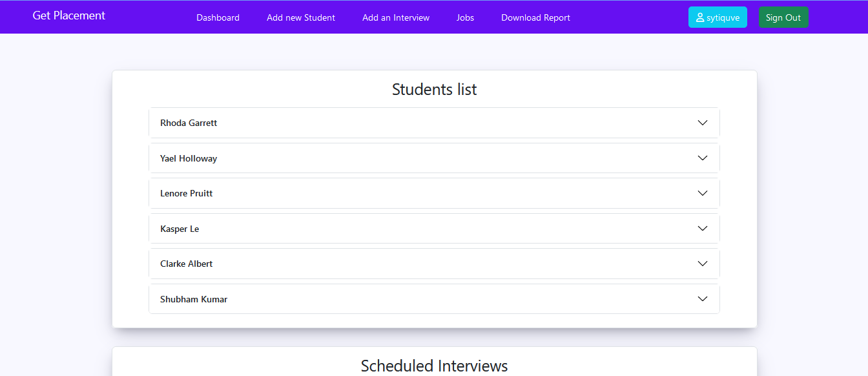Expand Shubham Kumar's chevron arrow
The image size is (868, 376).
703,299
